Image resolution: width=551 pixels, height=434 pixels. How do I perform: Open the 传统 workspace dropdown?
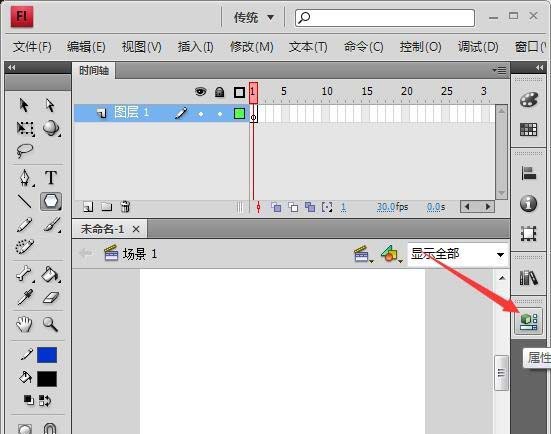click(253, 17)
